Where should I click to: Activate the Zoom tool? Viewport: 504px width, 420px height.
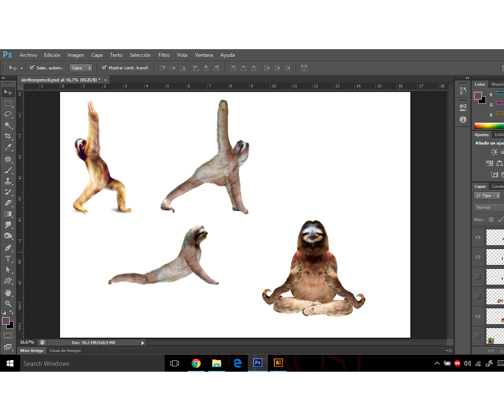coord(8,303)
